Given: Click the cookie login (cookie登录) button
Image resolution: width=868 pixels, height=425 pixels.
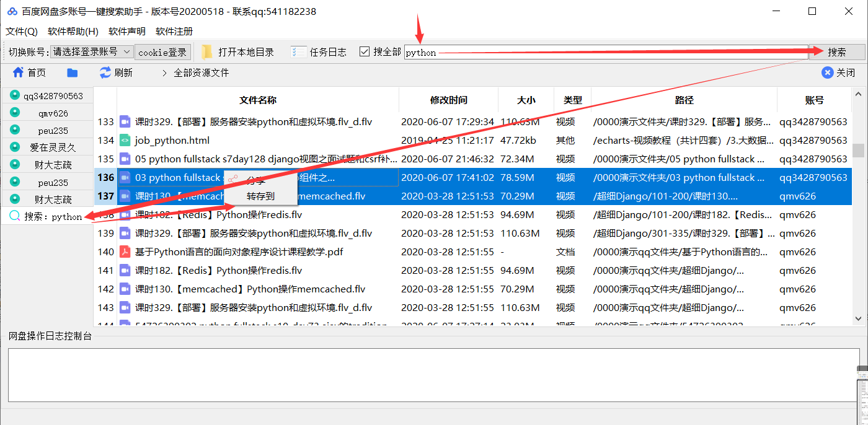Looking at the screenshot, I should tap(162, 52).
